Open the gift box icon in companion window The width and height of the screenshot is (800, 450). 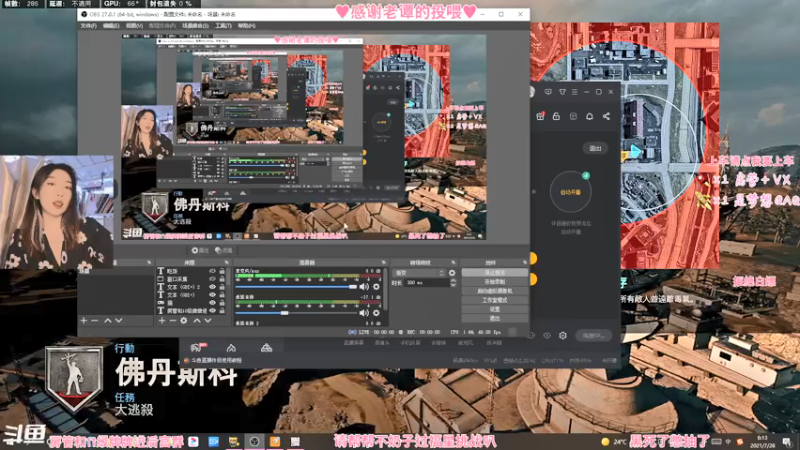[540, 116]
